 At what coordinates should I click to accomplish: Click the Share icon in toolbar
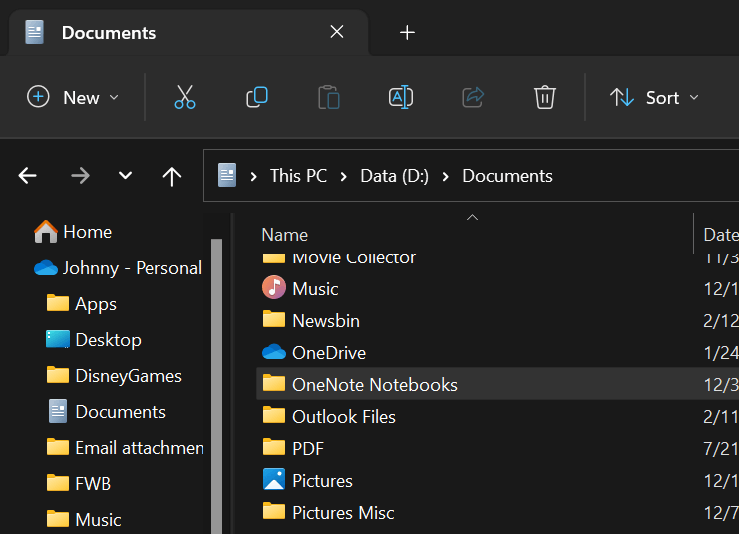(x=473, y=97)
